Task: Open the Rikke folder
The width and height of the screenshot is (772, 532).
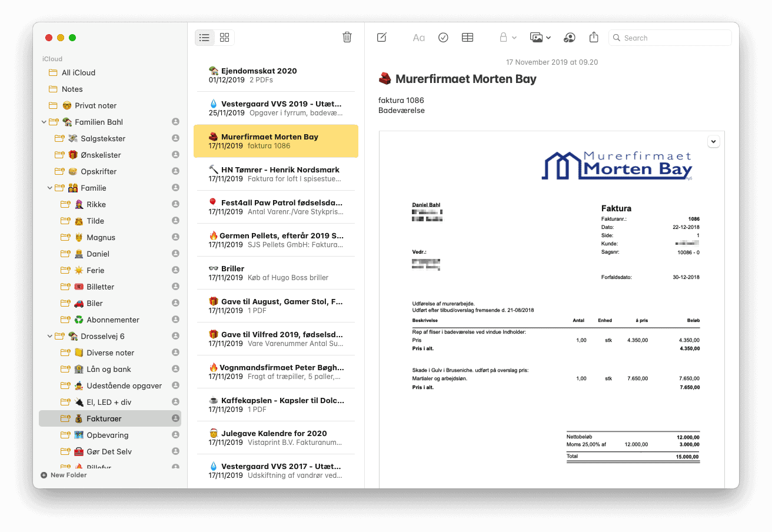Action: click(x=110, y=204)
